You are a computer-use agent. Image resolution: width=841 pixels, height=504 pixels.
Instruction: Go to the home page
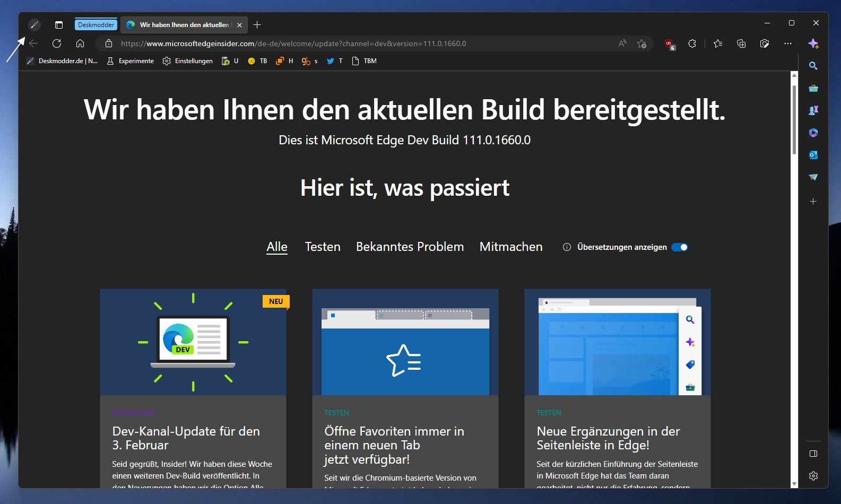(80, 44)
